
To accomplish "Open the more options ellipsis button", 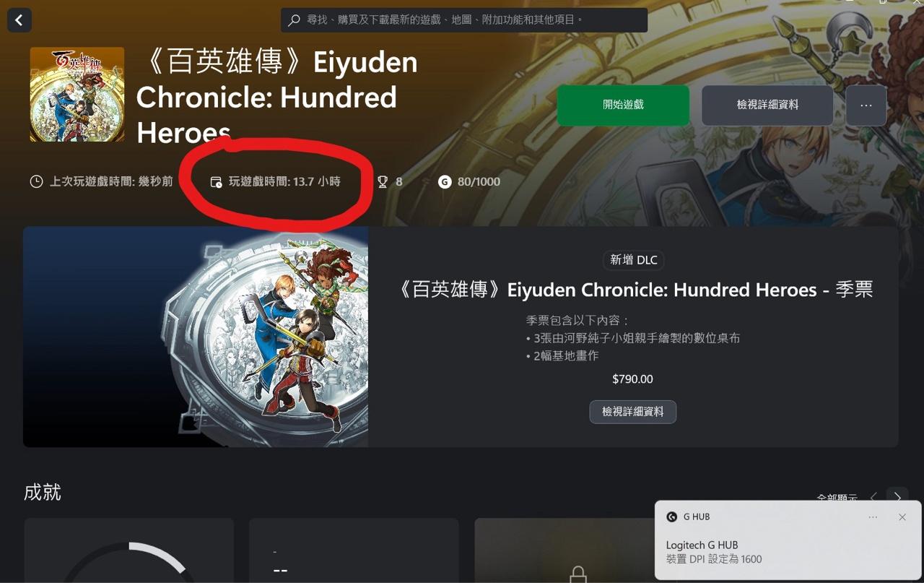I will click(x=866, y=105).
